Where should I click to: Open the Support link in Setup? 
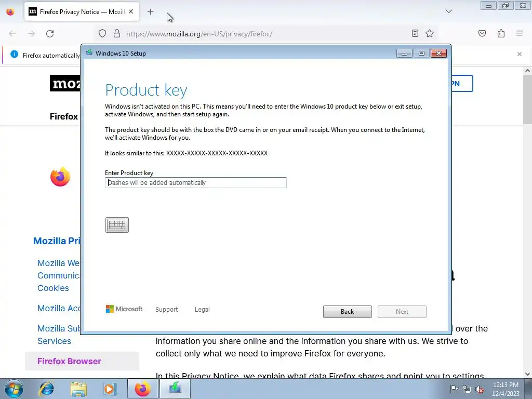click(x=167, y=310)
